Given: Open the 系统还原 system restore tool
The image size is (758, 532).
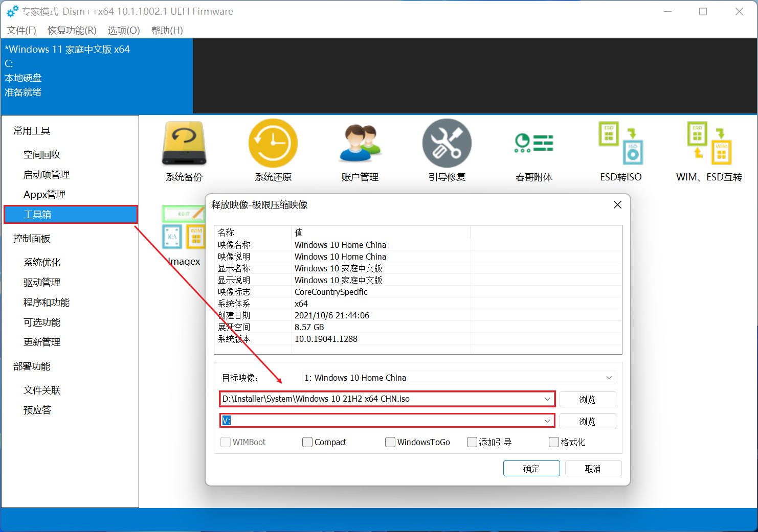Looking at the screenshot, I should pyautogui.click(x=273, y=151).
